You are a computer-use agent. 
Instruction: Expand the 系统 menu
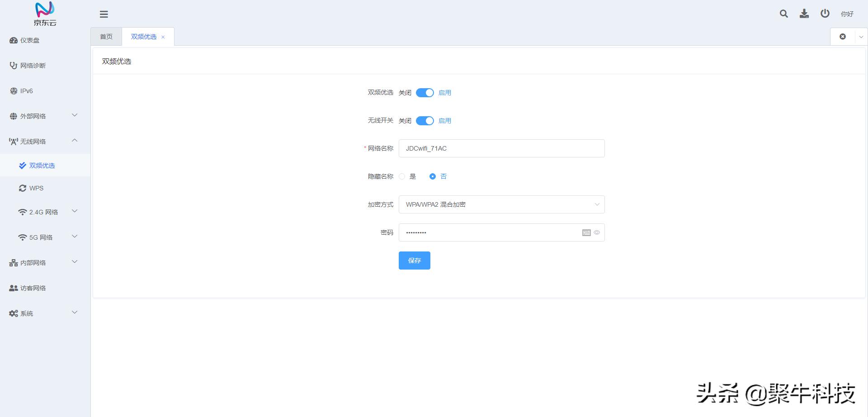[45, 313]
